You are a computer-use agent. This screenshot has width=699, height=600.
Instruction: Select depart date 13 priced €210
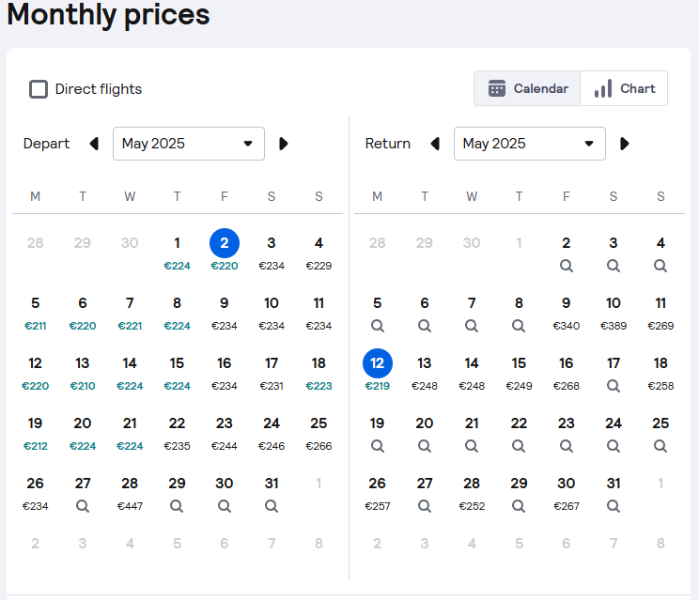[x=82, y=374]
